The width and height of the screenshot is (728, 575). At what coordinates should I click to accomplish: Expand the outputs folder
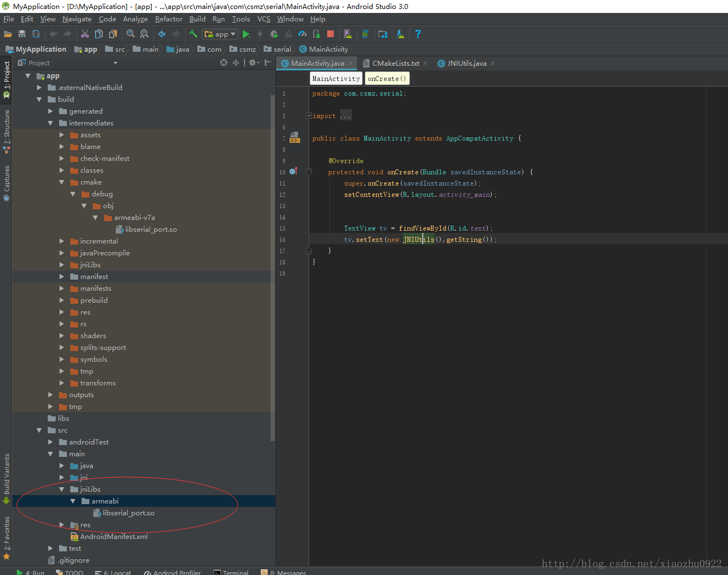(51, 395)
